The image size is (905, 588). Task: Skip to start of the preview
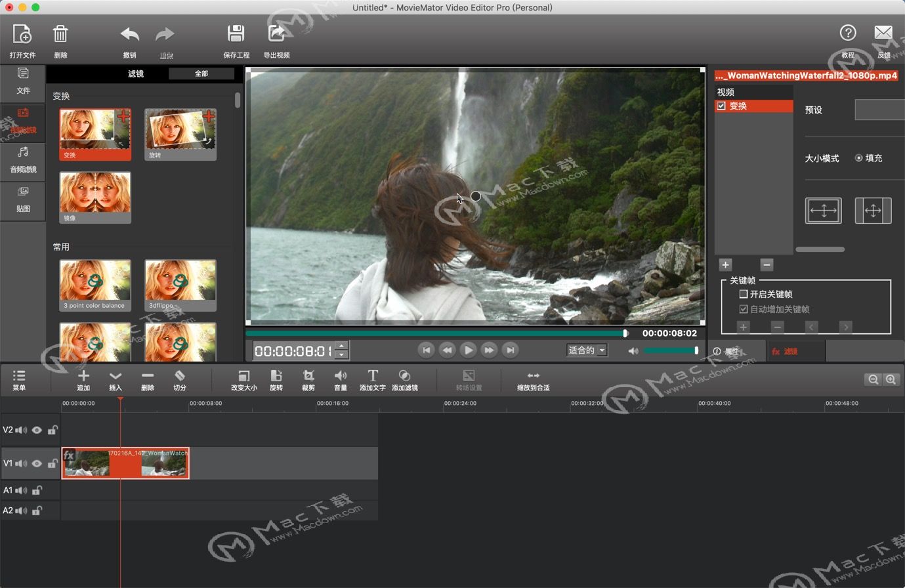[426, 350]
